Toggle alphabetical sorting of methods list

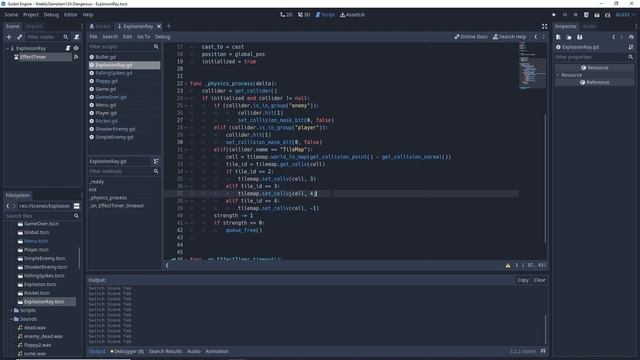(156, 161)
